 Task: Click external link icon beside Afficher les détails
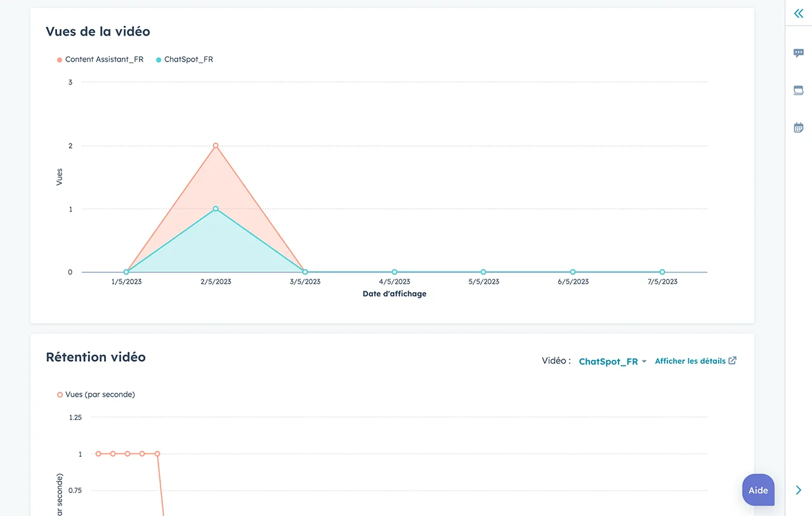[x=733, y=361]
